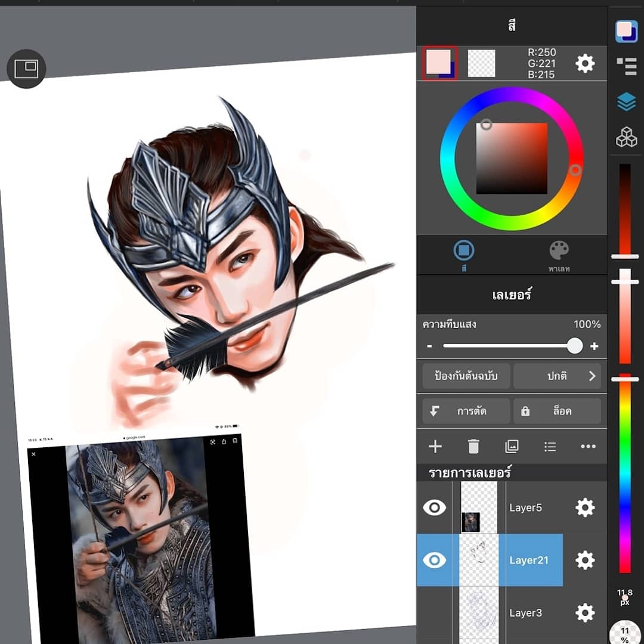
Task: Open color settings gear beside RGB values
Action: (585, 64)
